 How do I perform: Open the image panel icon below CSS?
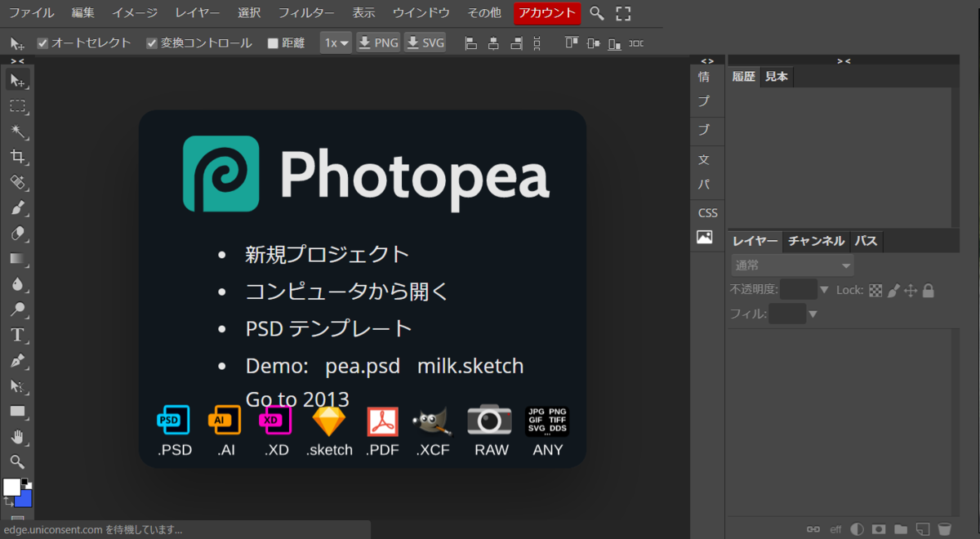[x=704, y=238]
